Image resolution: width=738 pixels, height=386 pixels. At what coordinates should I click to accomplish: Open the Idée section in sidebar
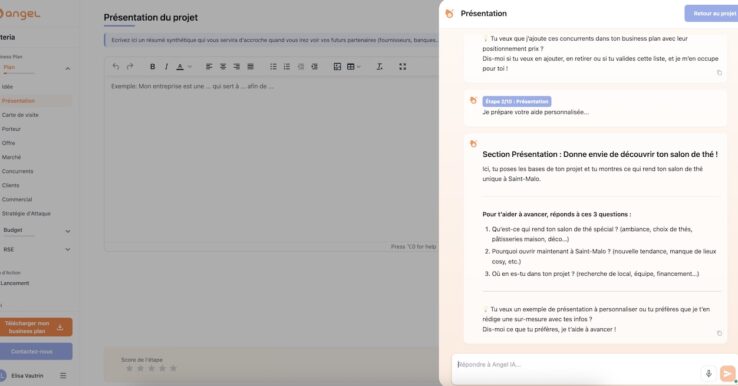[8, 87]
